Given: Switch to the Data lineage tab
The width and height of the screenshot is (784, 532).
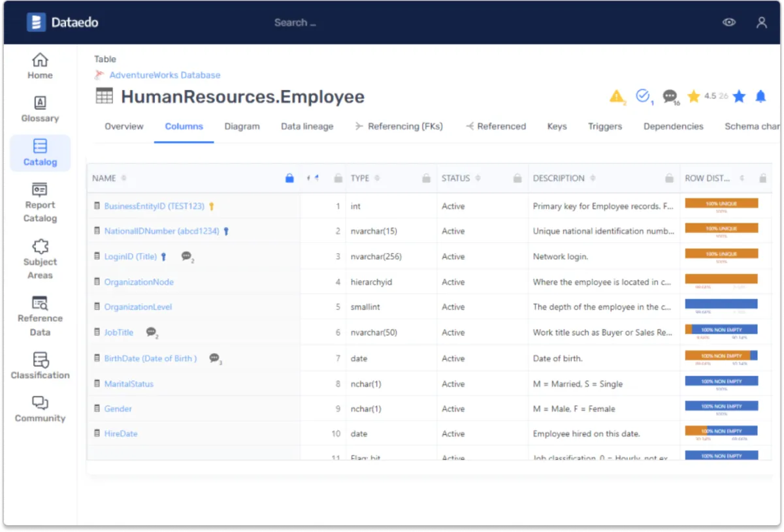Looking at the screenshot, I should 307,127.
